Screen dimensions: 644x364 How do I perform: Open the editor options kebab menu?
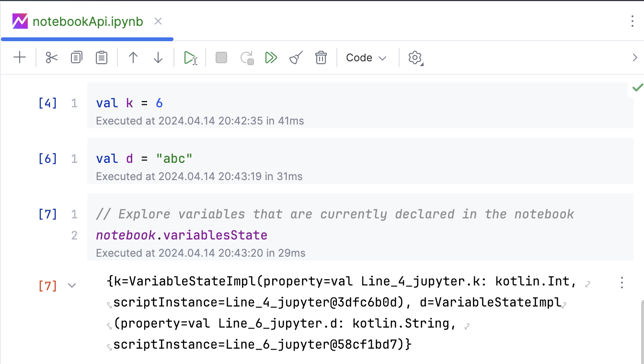tap(633, 21)
